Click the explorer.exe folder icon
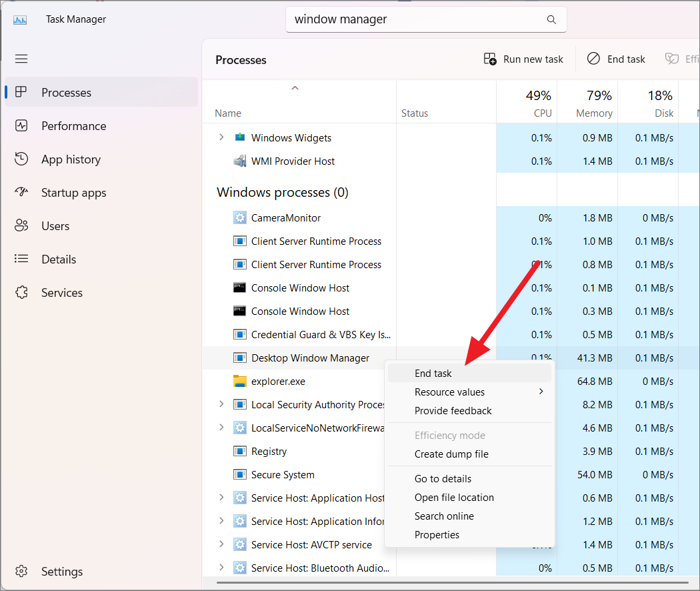The height and width of the screenshot is (591, 700). click(239, 381)
